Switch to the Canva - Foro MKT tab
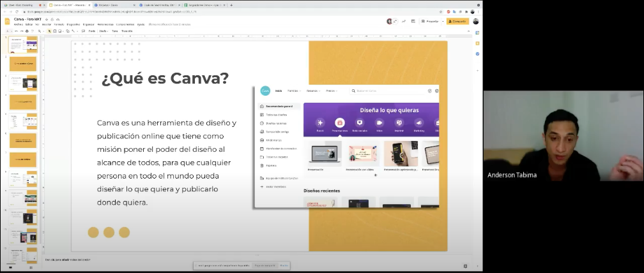This screenshot has height=273, width=644. click(x=66, y=4)
